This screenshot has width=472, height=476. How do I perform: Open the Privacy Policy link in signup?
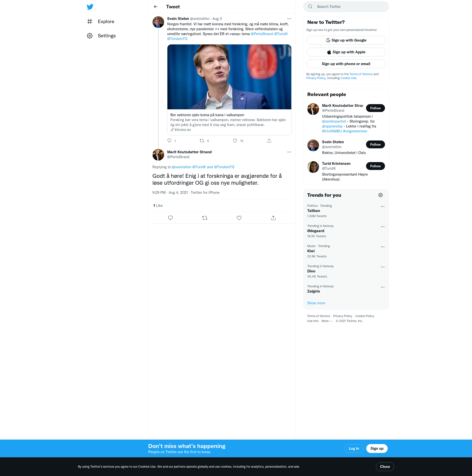[316, 78]
